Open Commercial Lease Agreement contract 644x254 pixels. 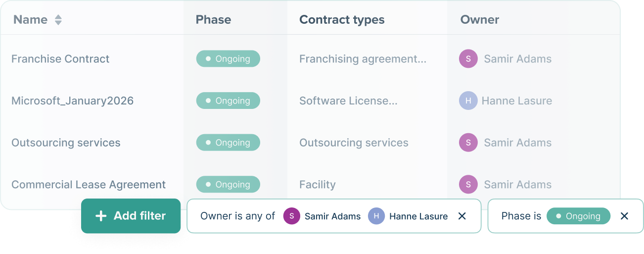point(89,185)
